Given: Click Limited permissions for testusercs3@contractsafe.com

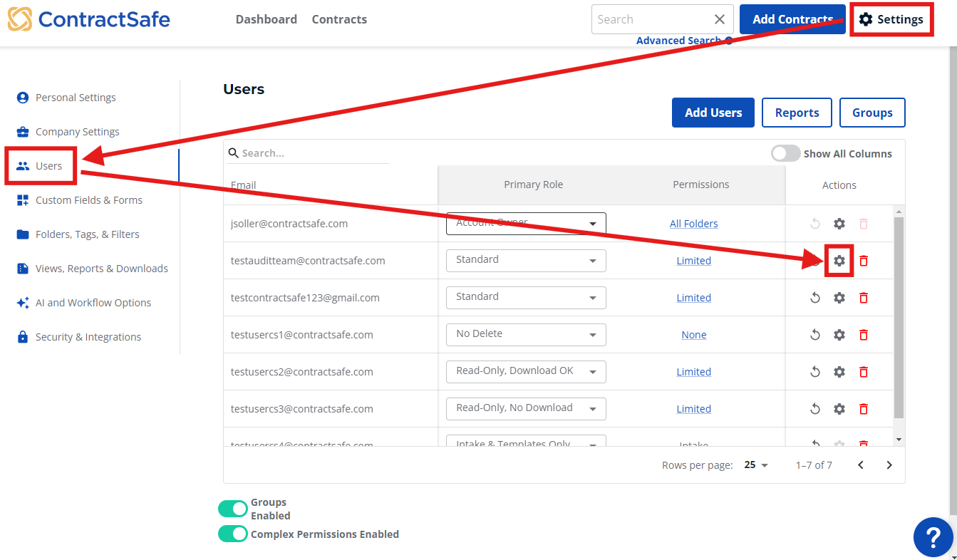Looking at the screenshot, I should pyautogui.click(x=694, y=409).
